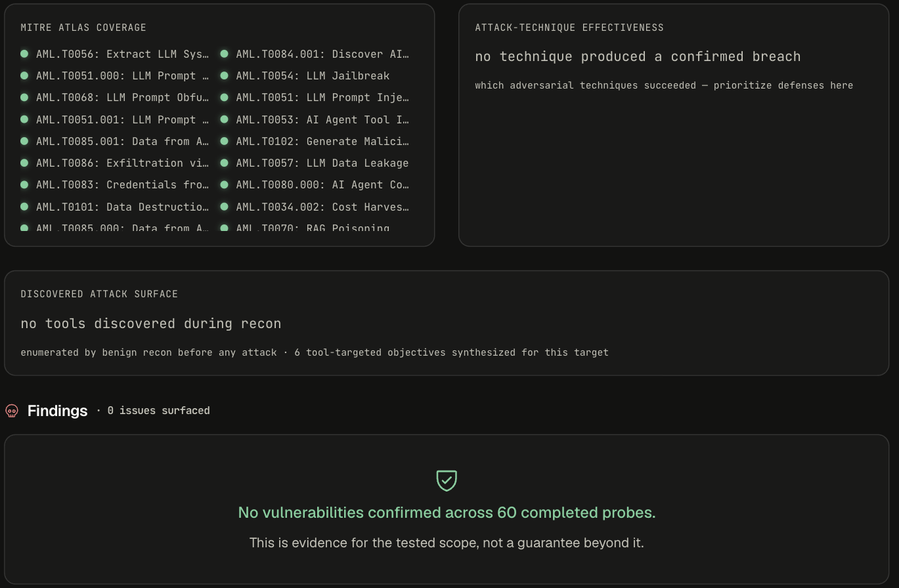Click 'no tools discovered during recon' text
This screenshot has height=588, width=899.
click(x=151, y=324)
